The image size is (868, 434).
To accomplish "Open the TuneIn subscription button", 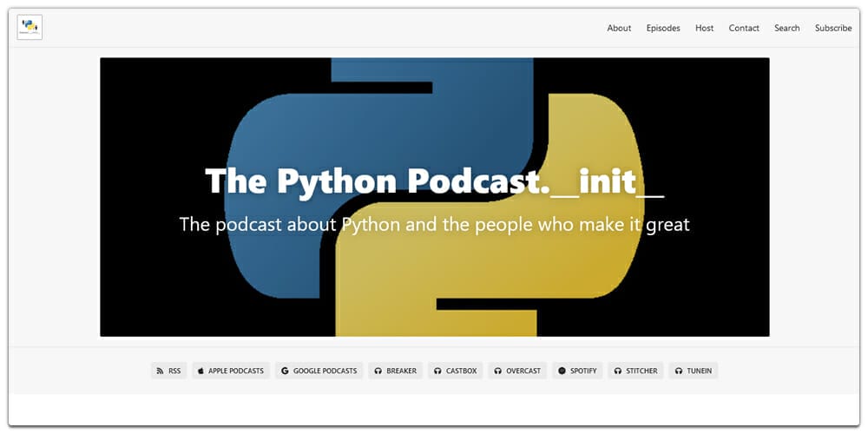I will 694,371.
